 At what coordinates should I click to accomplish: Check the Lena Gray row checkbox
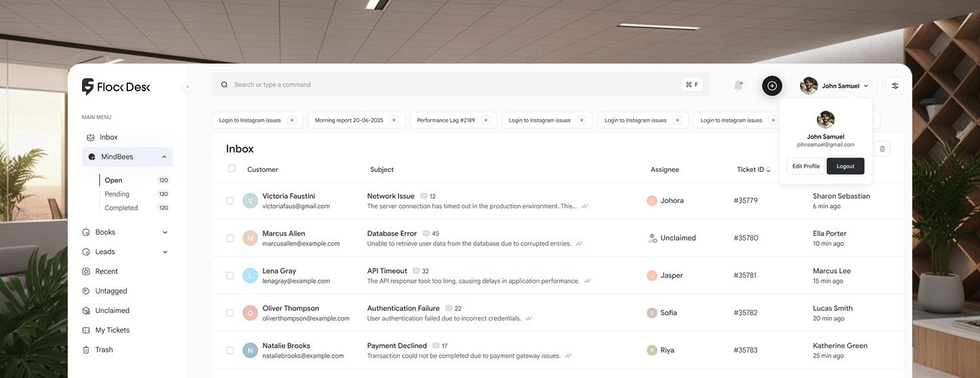[x=230, y=275]
